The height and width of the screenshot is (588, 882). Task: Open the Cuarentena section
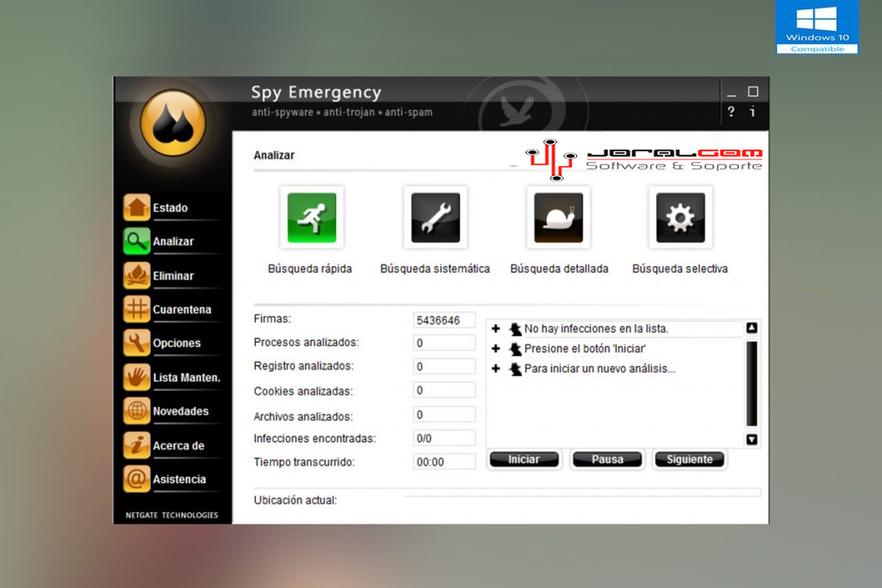[x=137, y=309]
